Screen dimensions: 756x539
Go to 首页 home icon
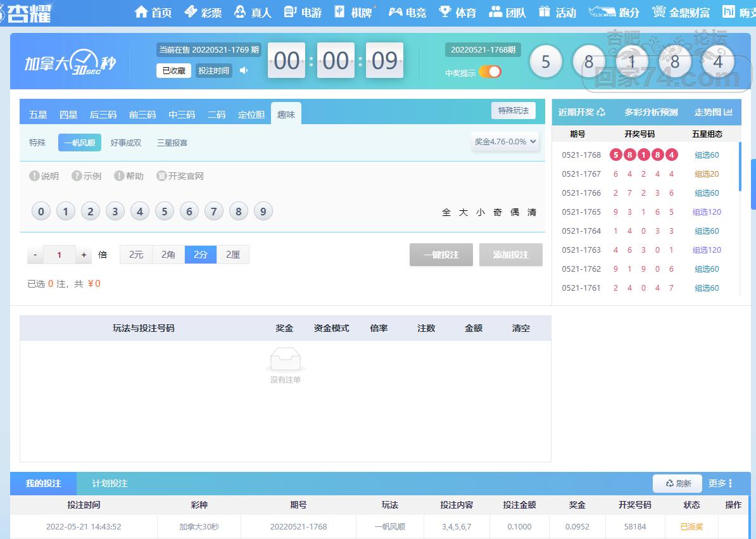pyautogui.click(x=141, y=11)
